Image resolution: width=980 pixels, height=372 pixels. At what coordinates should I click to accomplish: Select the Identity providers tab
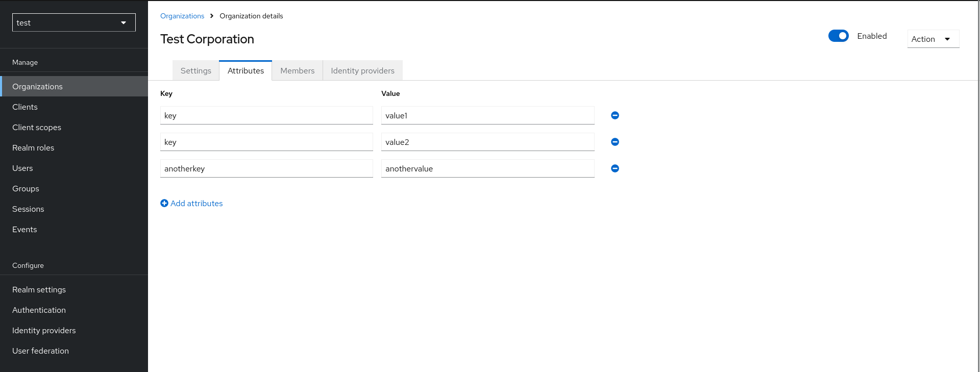[362, 70]
